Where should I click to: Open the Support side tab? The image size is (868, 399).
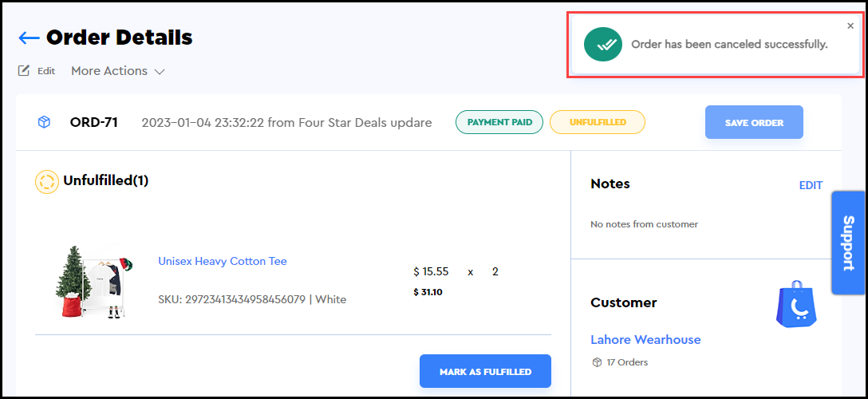click(848, 243)
